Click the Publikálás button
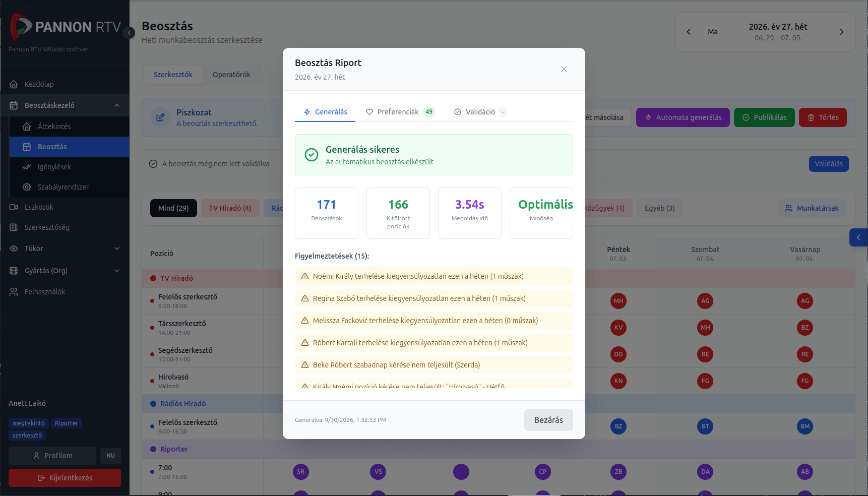This screenshot has width=868, height=496. (x=764, y=117)
